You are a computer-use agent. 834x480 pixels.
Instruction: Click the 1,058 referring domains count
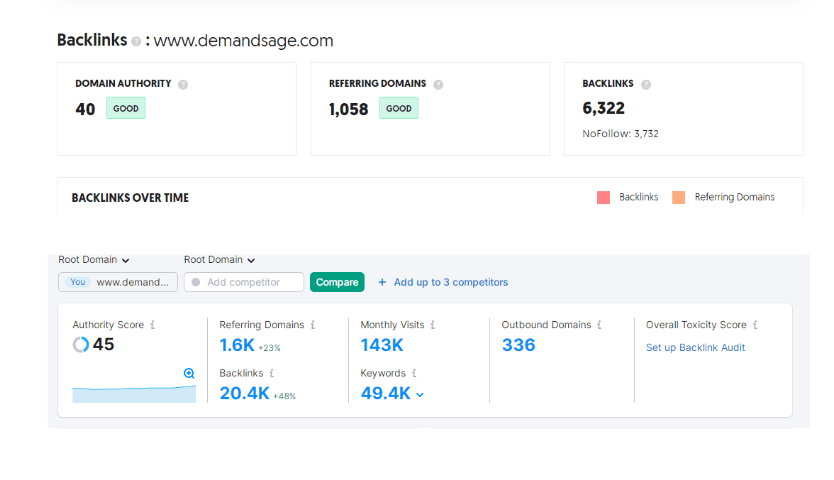[x=348, y=109]
